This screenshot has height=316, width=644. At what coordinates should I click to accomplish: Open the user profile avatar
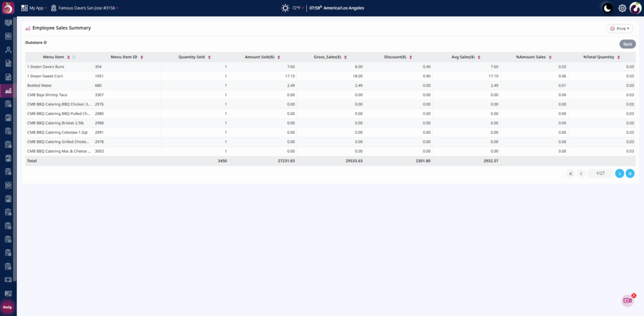(x=635, y=8)
